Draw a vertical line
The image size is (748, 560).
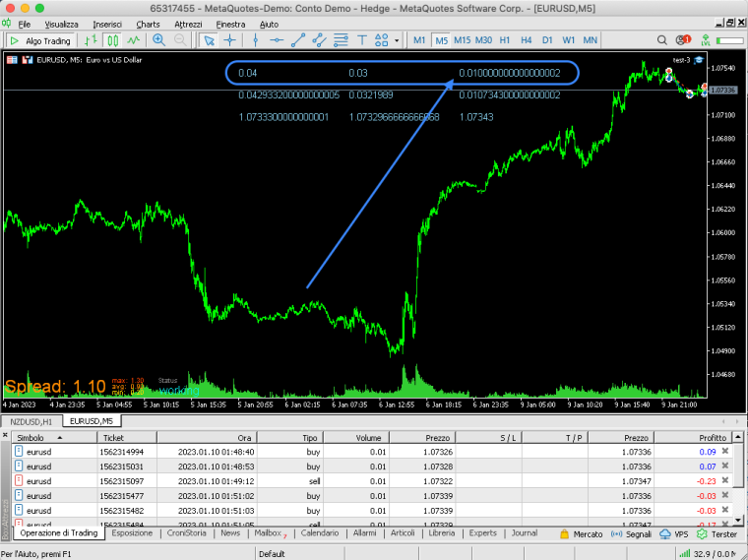pyautogui.click(x=256, y=40)
